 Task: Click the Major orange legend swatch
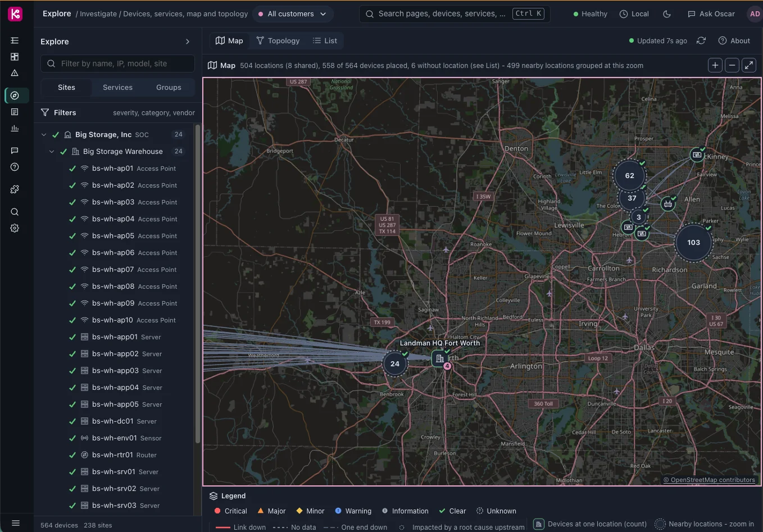pyautogui.click(x=261, y=511)
